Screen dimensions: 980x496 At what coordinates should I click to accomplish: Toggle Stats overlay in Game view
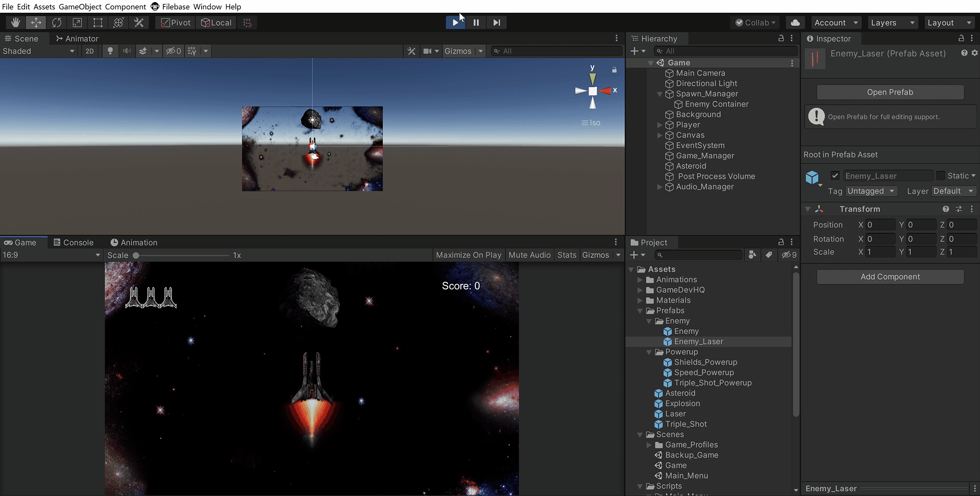coord(567,255)
